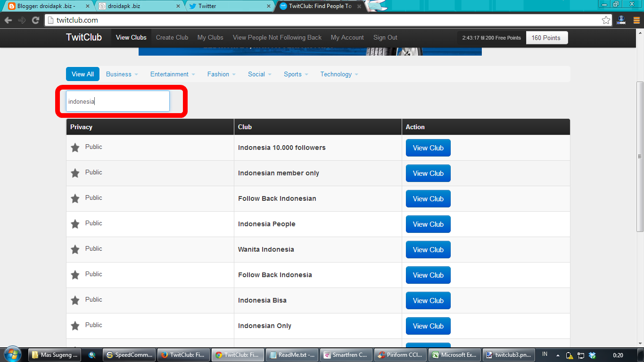Expand the Entertainment category dropdown
Screen dimensions: 644x362
(173, 74)
